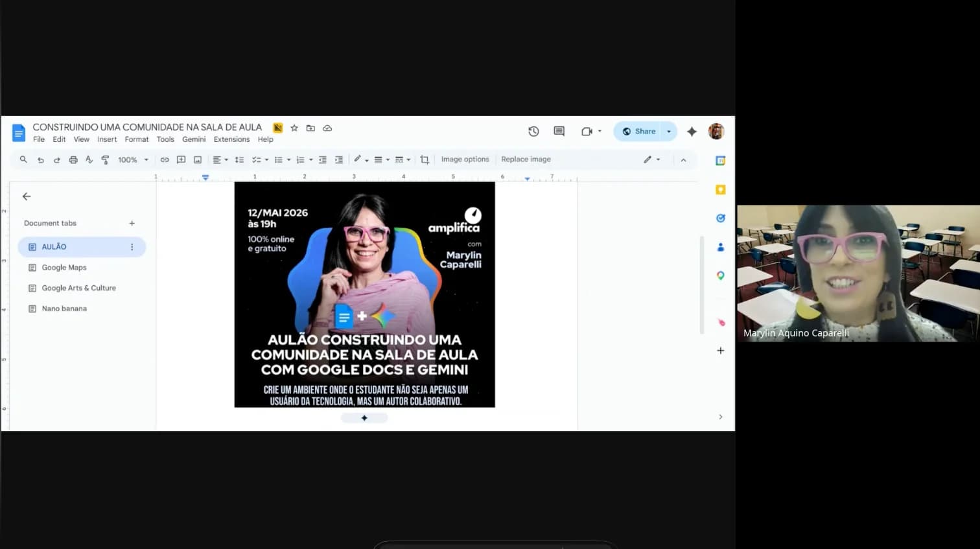980x549 pixels.
Task: Insert a link
Action: coord(165,159)
